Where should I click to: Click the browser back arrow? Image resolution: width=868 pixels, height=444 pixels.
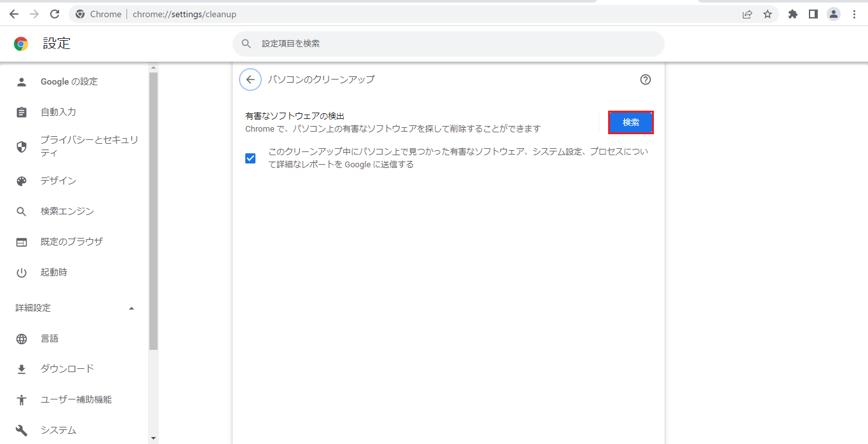pyautogui.click(x=14, y=14)
